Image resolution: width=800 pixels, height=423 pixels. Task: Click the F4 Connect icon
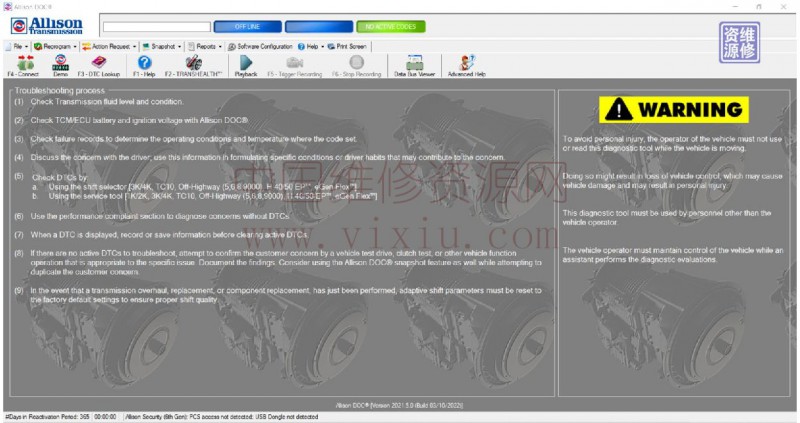(23, 65)
